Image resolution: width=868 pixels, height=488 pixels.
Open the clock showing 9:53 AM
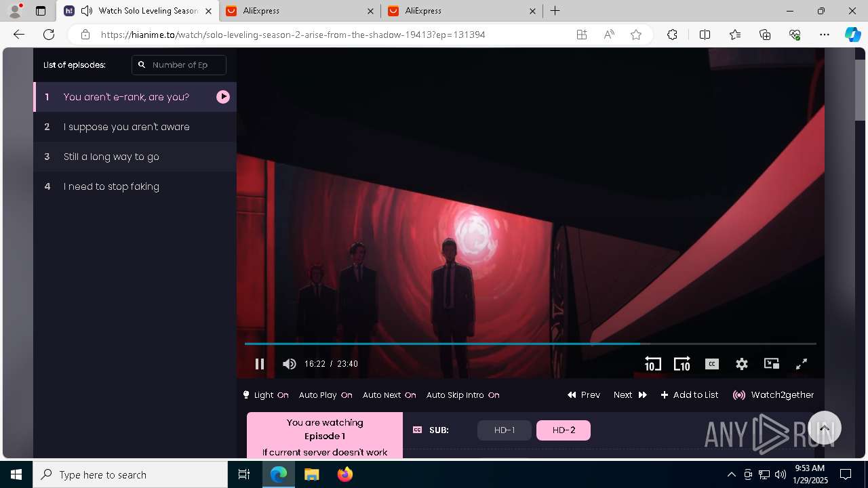pos(810,474)
